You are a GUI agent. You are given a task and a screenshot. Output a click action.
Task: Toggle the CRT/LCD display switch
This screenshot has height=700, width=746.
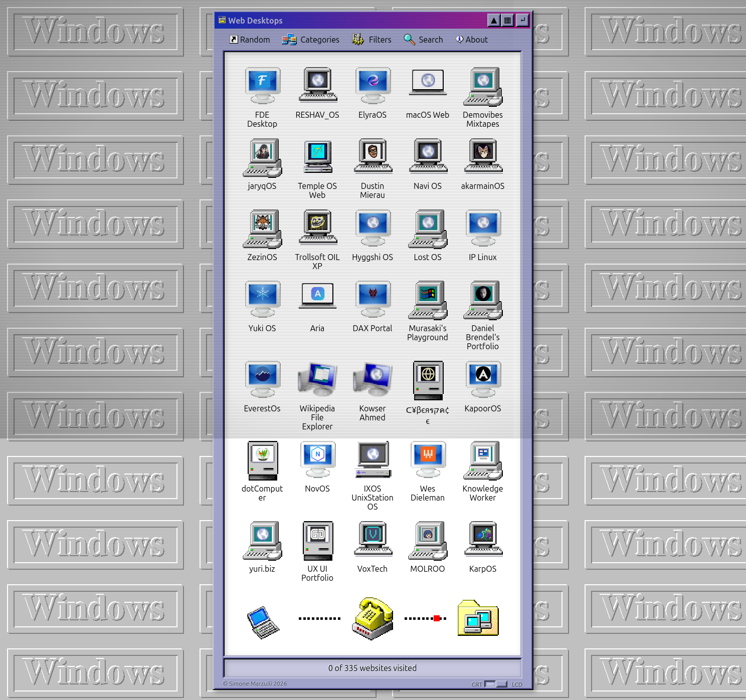(x=496, y=684)
